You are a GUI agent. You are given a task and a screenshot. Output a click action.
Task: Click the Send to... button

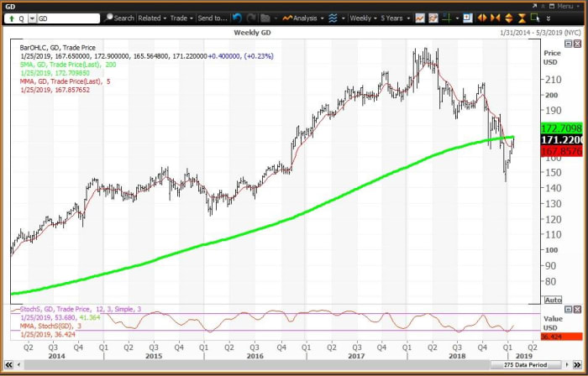(212, 18)
